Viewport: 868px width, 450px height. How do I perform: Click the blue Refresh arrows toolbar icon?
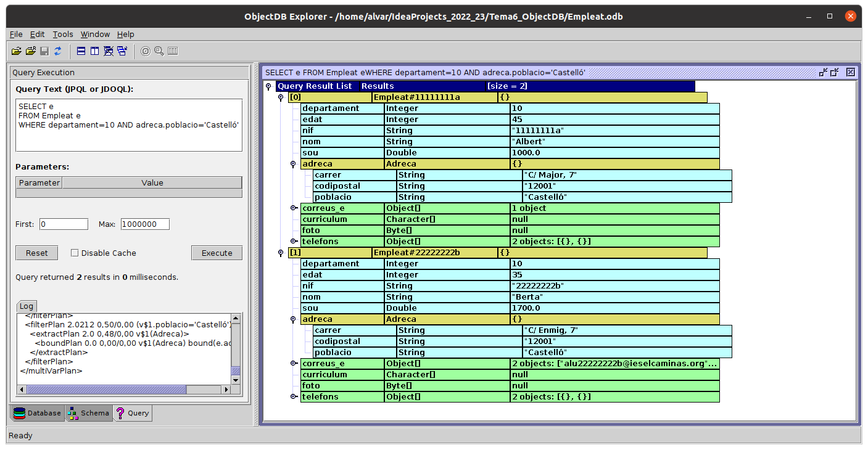coord(58,51)
